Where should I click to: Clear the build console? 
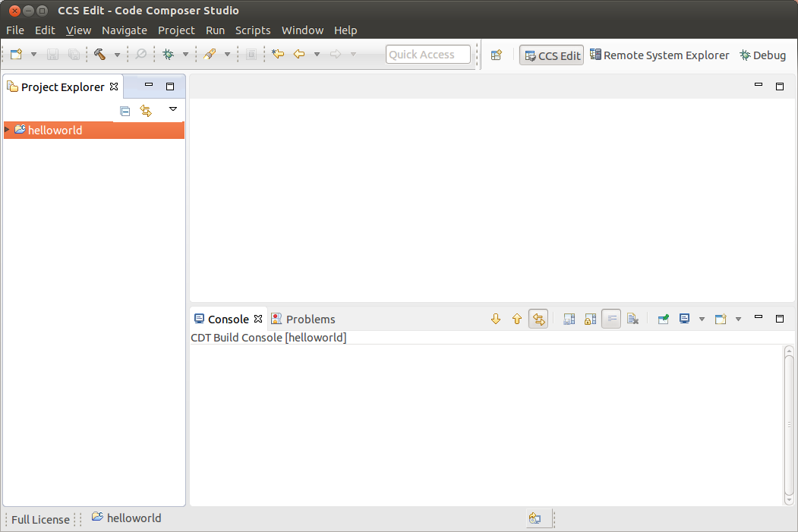[x=632, y=319]
